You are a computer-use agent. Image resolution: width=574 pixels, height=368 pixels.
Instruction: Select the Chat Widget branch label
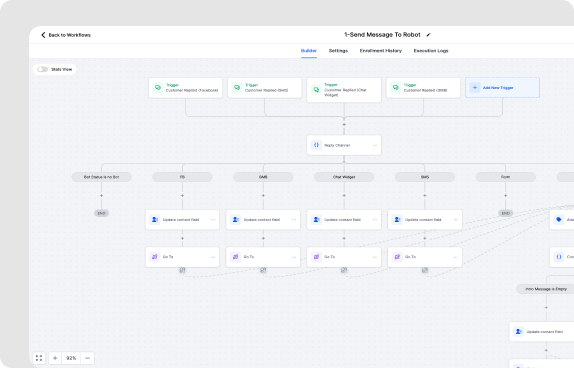tap(344, 177)
